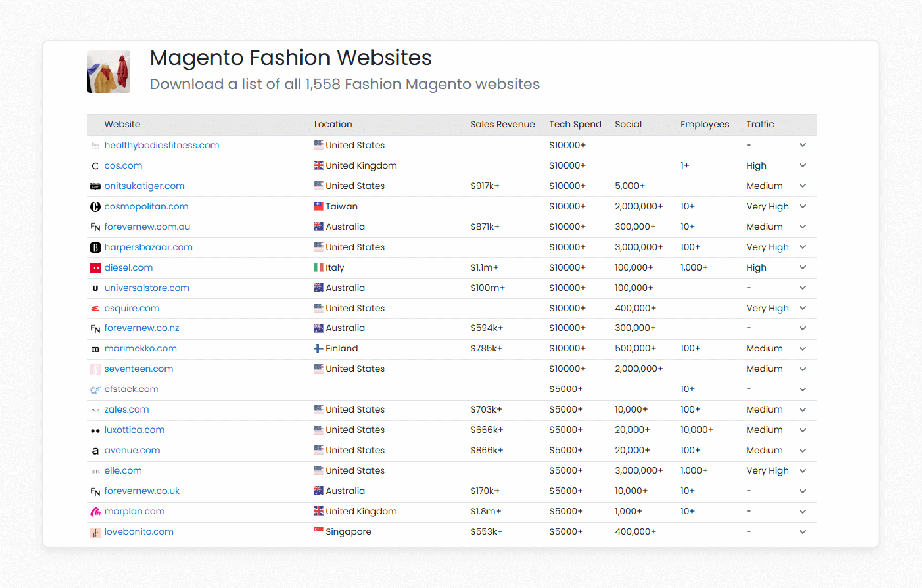Expand the diesel.com row details

[x=803, y=267]
